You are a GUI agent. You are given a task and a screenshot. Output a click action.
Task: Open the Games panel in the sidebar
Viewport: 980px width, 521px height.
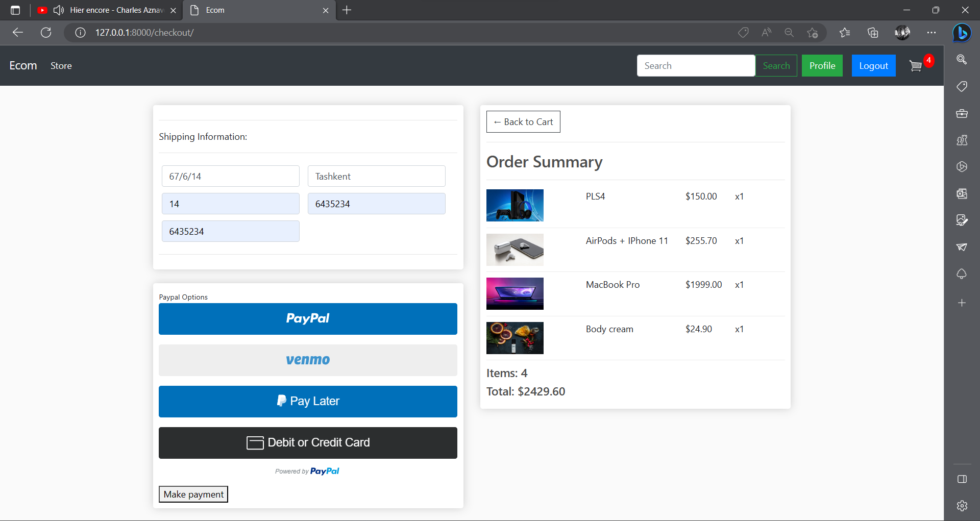(963, 140)
